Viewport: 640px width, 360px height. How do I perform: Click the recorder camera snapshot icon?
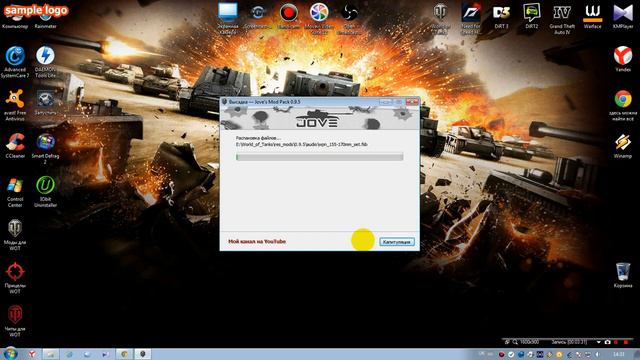click(607, 342)
